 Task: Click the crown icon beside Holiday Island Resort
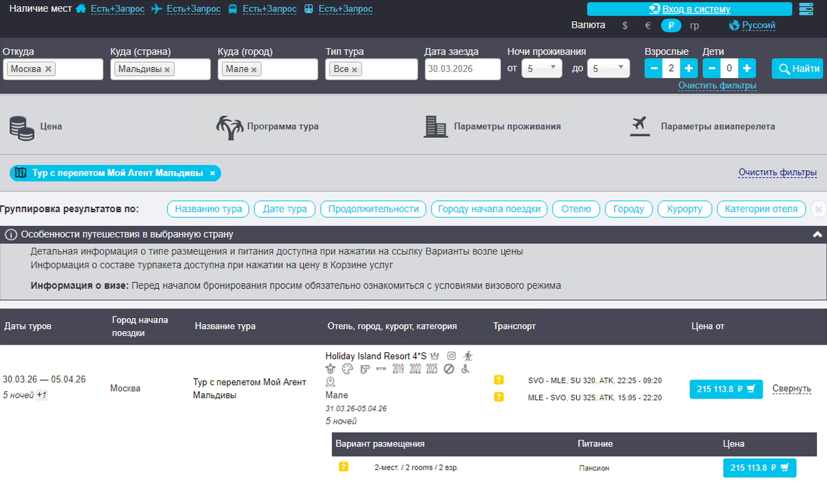click(x=435, y=356)
